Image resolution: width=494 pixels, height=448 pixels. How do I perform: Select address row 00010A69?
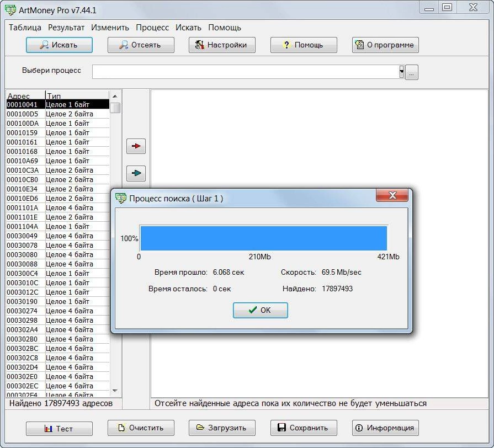click(58, 161)
